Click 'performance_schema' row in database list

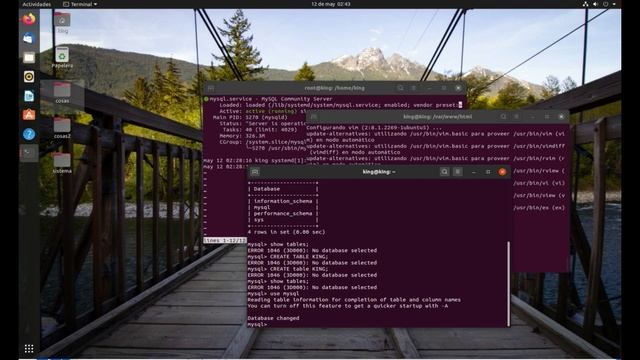click(x=283, y=213)
